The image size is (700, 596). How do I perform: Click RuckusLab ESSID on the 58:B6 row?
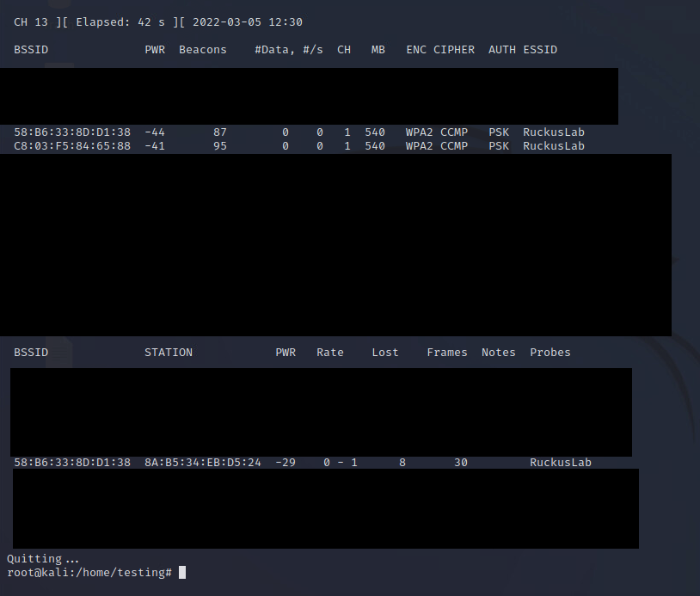point(554,132)
